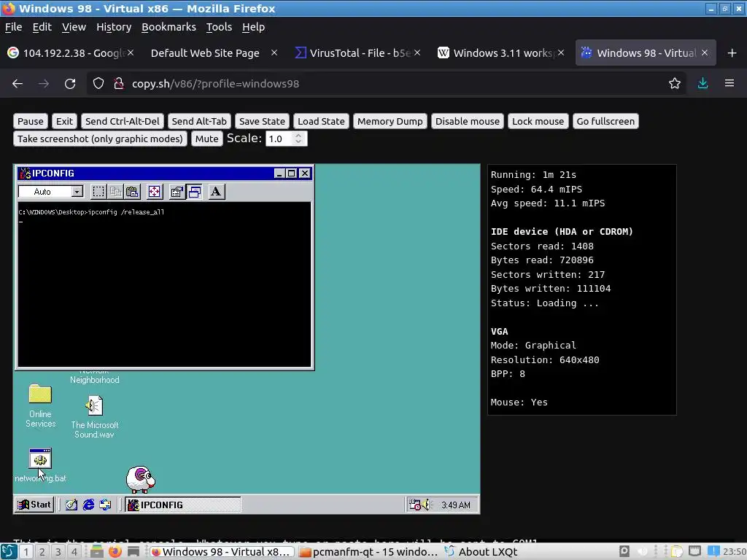This screenshot has height=560, width=747.
Task: Click the Load State button
Action: coord(321,122)
